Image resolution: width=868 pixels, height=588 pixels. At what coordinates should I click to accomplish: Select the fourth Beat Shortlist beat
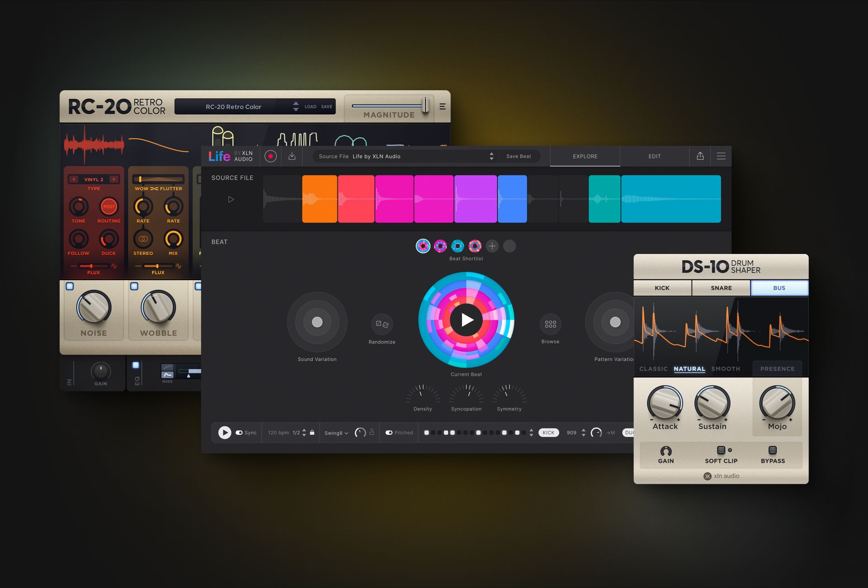(x=475, y=246)
